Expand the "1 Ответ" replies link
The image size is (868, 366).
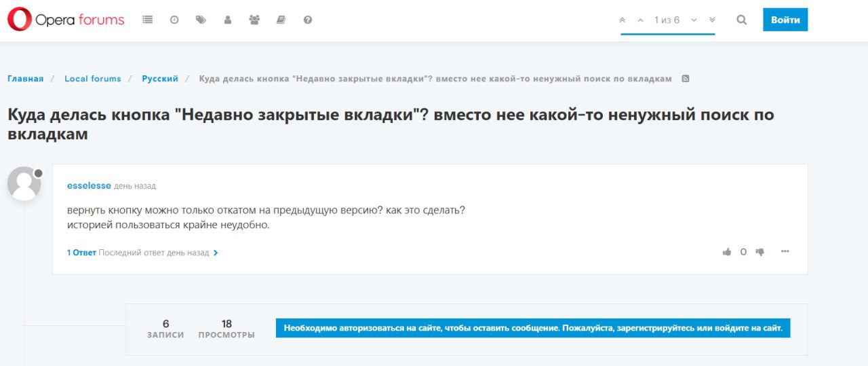[81, 253]
